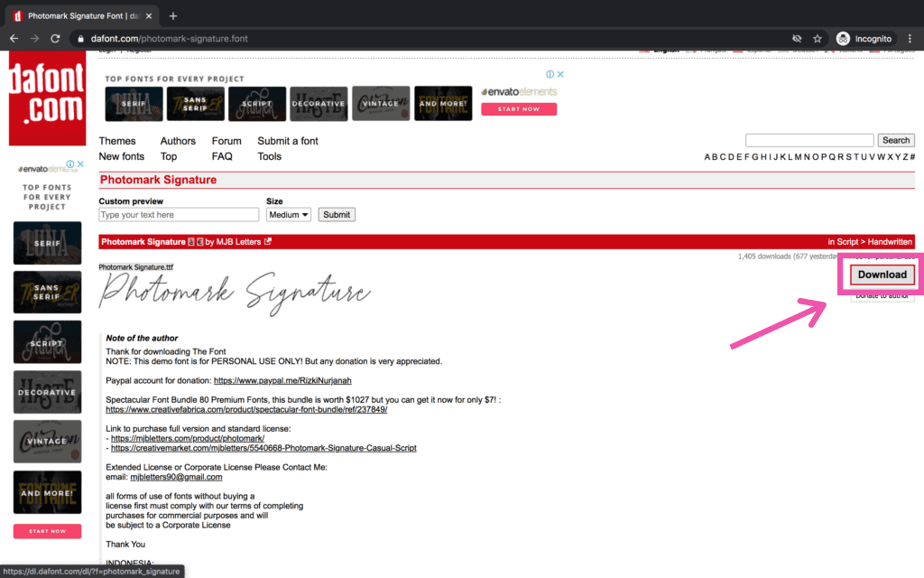
Task: Click the SCRIPT thumbnail in top banner
Action: click(x=257, y=104)
